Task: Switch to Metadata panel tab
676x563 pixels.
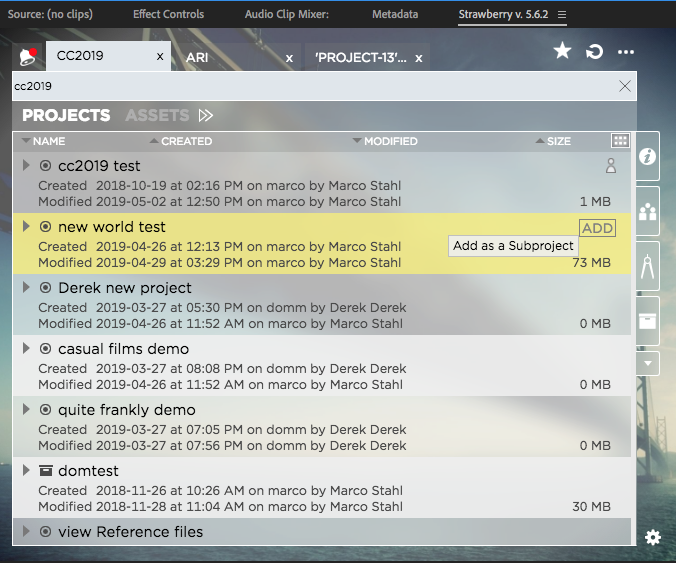Action: tap(395, 14)
